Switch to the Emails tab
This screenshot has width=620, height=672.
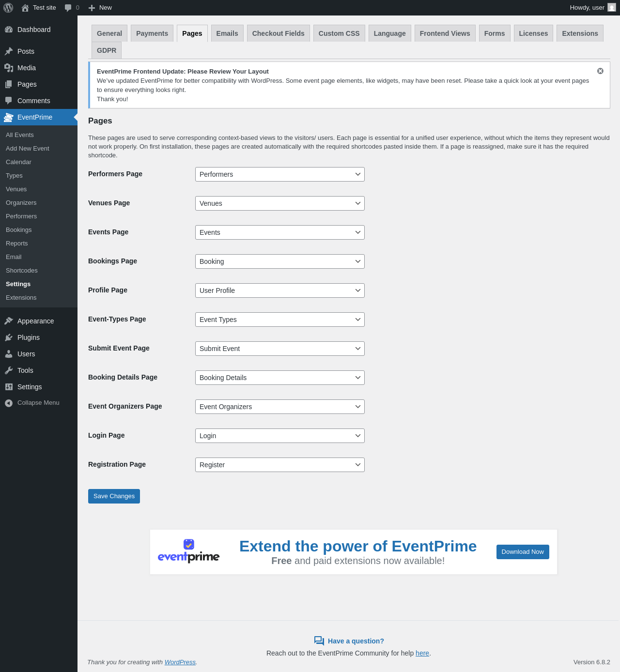point(227,33)
